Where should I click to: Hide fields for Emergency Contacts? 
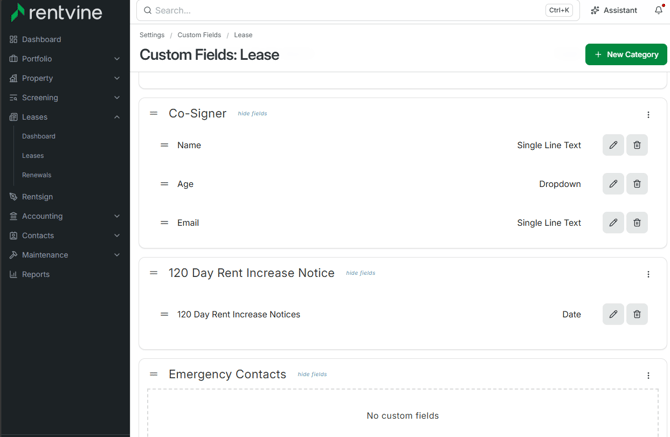[312, 374]
